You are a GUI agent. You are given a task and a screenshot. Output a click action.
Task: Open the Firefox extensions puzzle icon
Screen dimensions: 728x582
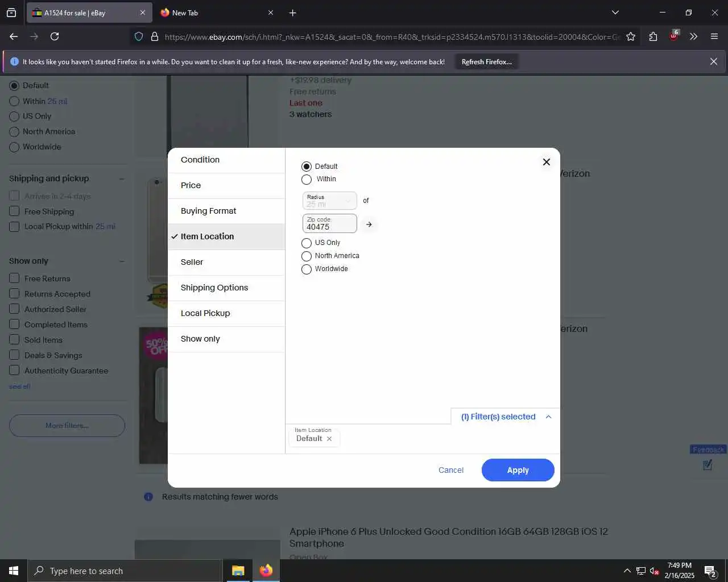pos(653,36)
